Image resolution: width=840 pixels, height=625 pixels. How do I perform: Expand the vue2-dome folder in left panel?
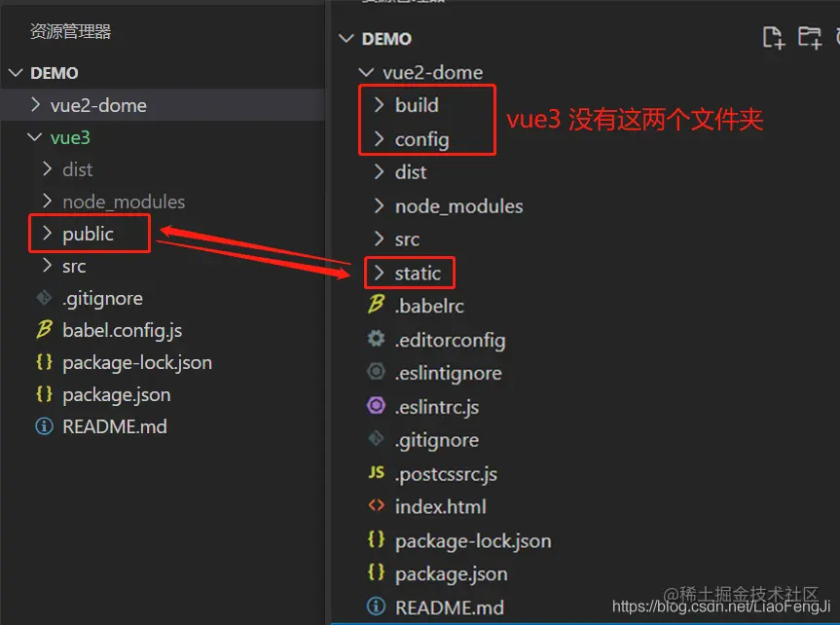click(35, 104)
